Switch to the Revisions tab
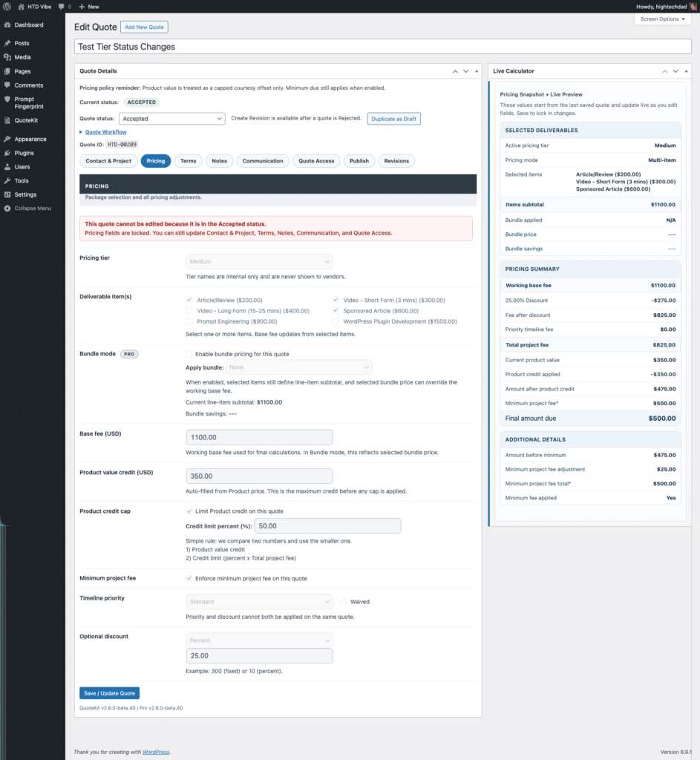The image size is (700, 760). tap(396, 161)
